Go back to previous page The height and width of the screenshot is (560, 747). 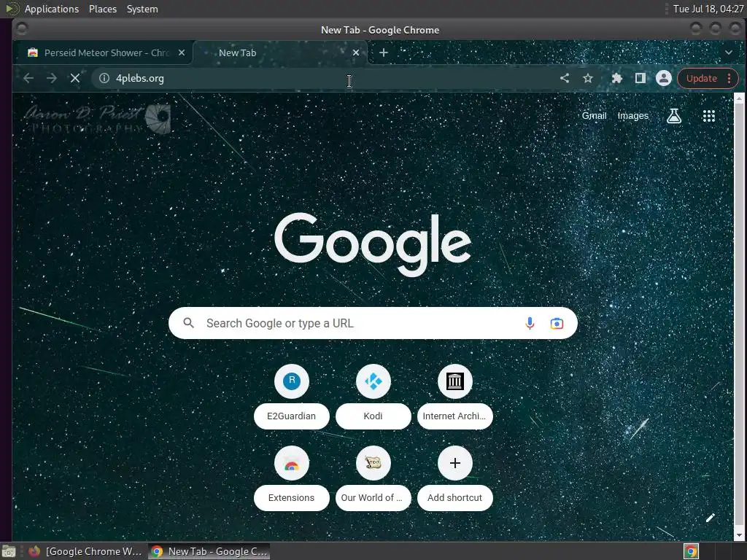pyautogui.click(x=28, y=78)
